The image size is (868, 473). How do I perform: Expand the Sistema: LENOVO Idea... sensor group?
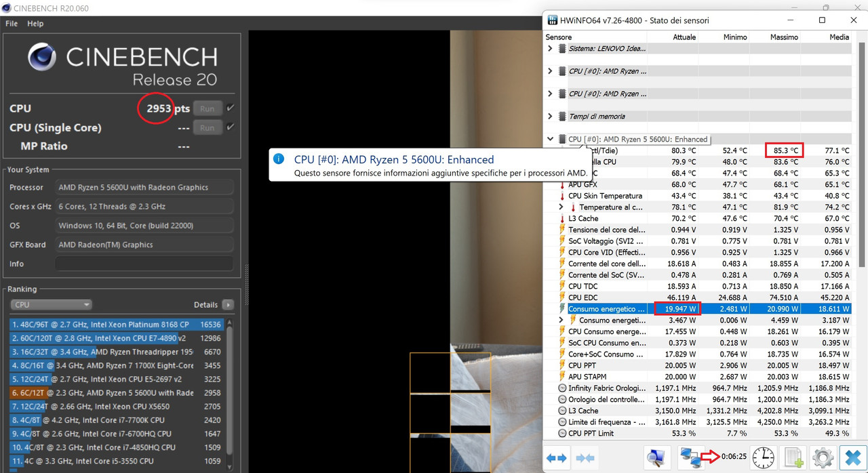[550, 49]
